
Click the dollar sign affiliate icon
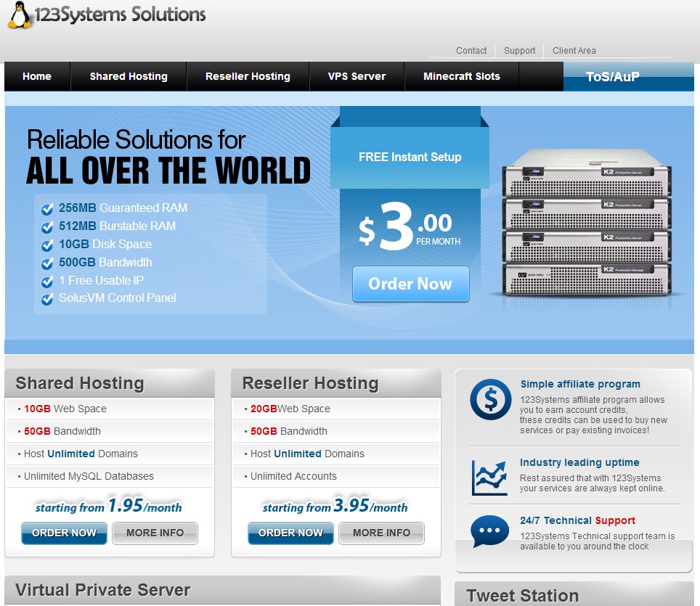(x=490, y=399)
